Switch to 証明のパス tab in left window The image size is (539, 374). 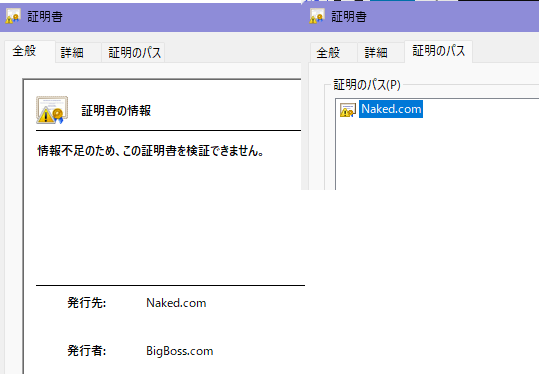133,53
